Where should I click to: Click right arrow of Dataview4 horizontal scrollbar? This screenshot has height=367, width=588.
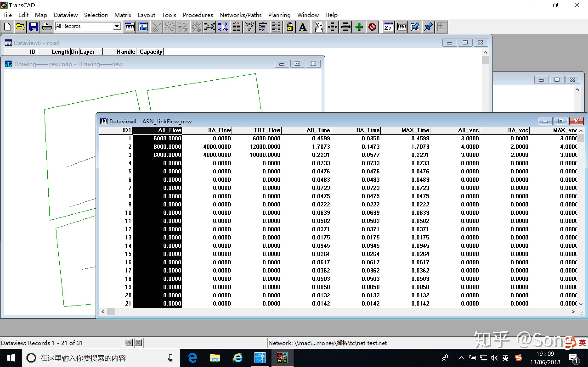pyautogui.click(x=573, y=312)
